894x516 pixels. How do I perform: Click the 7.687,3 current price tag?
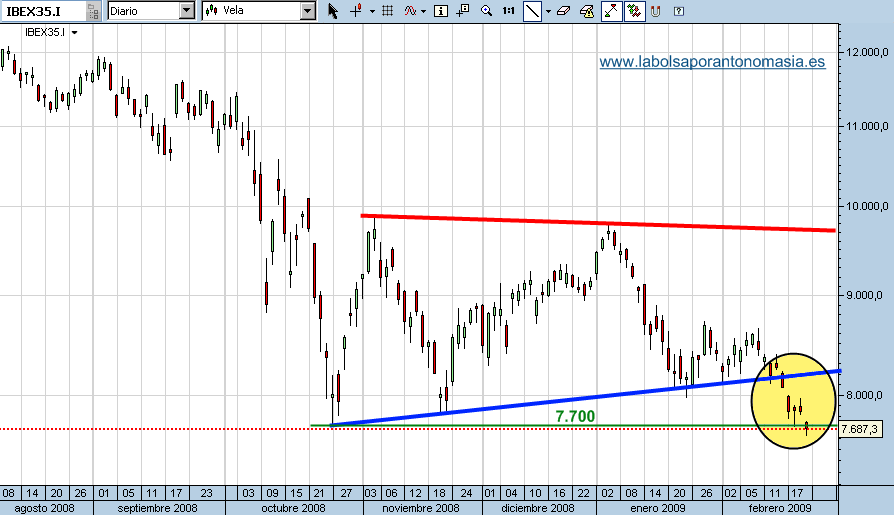point(860,429)
